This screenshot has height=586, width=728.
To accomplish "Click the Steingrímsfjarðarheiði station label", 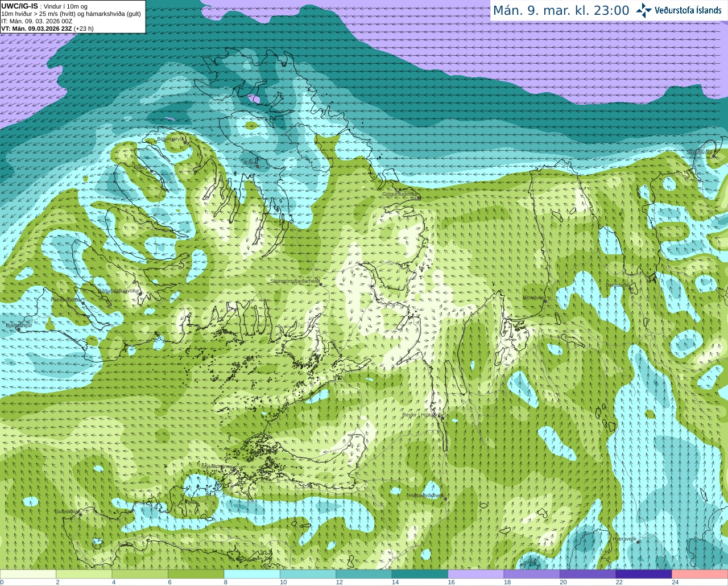I will [294, 281].
